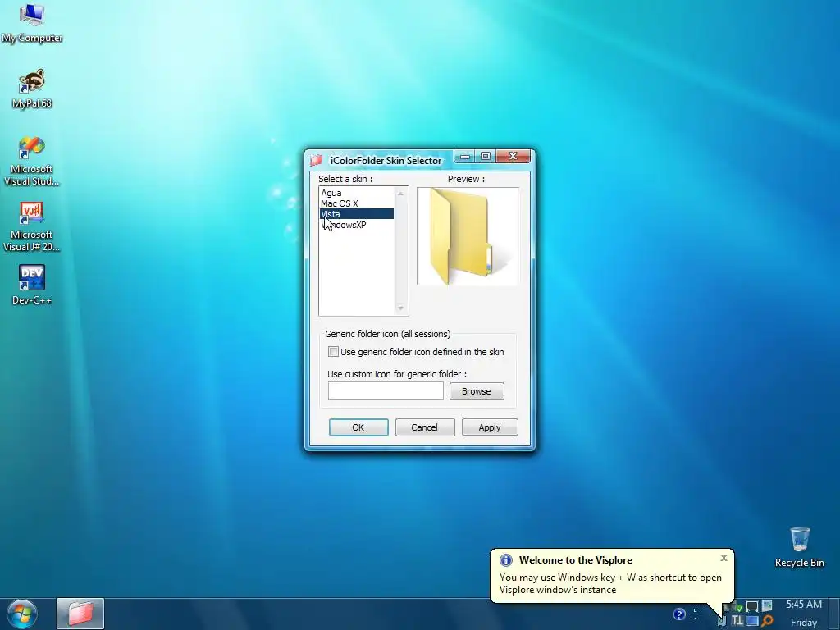Click the document tray icon beside the clock

[x=767, y=605]
